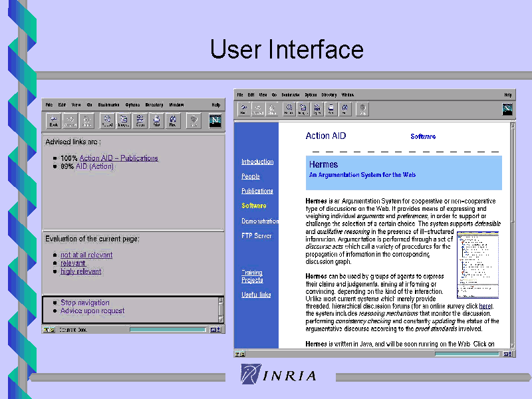This screenshot has height=399, width=532.
Task: Open the Options menu in the left window
Action: 132,105
